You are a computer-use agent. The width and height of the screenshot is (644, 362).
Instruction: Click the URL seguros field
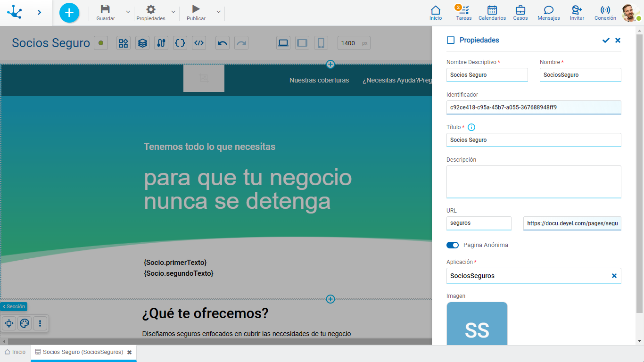pyautogui.click(x=479, y=223)
